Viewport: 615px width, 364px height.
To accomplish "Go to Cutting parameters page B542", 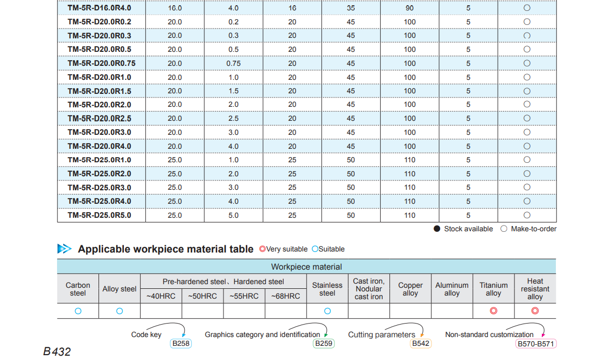I will coord(421,344).
